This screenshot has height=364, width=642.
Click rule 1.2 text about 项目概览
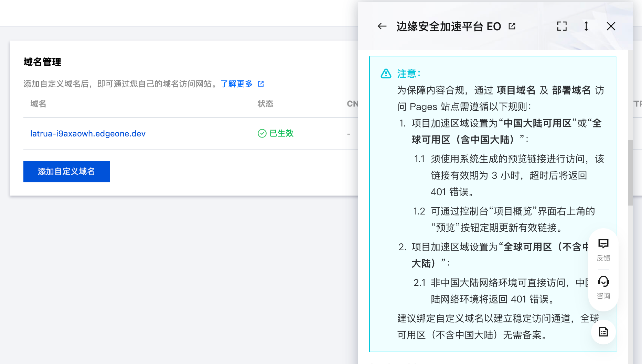(513, 219)
